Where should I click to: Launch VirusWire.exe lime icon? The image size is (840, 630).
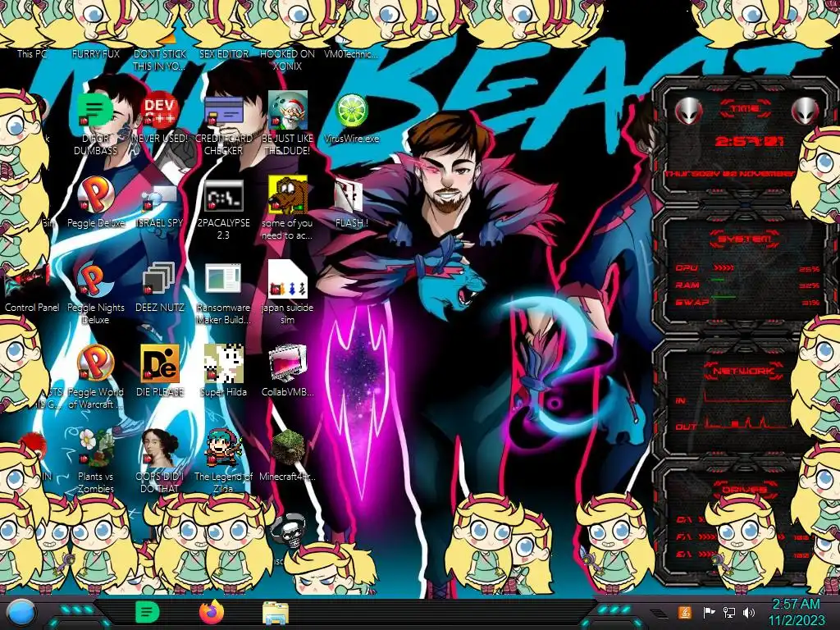point(351,112)
